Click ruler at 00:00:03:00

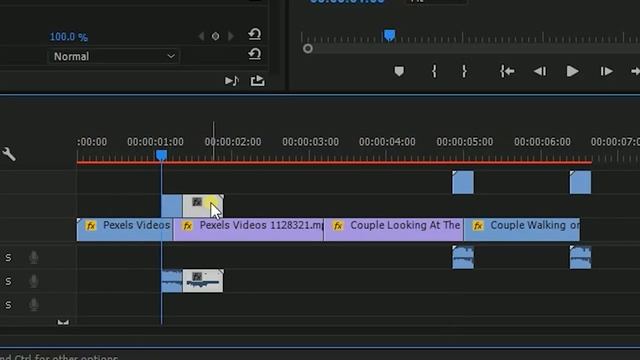(310, 142)
